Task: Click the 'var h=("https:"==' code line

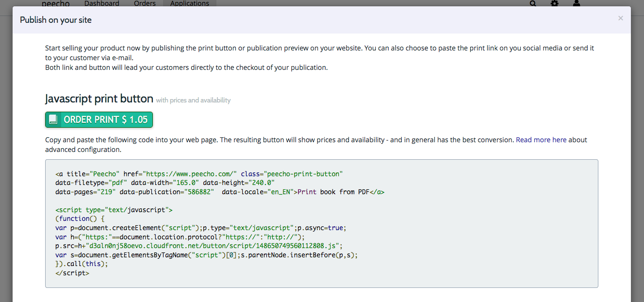Action: point(180,237)
